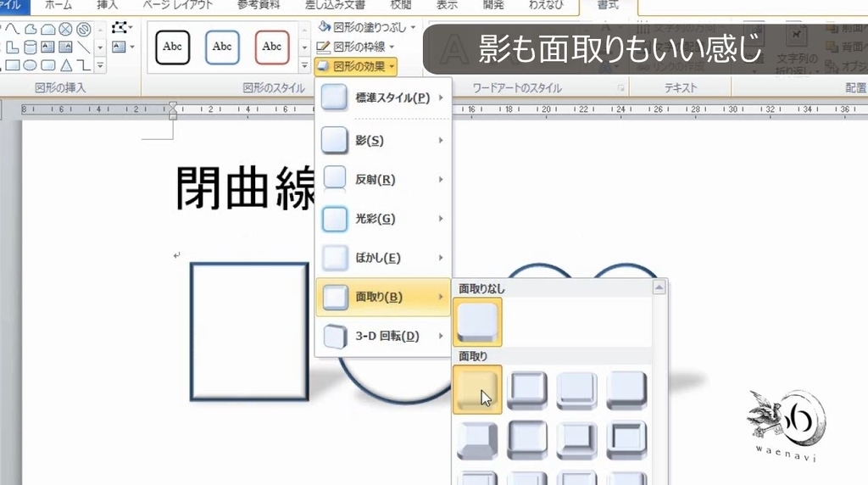Click the bevel gallery scroll-up arrow

tap(659, 287)
